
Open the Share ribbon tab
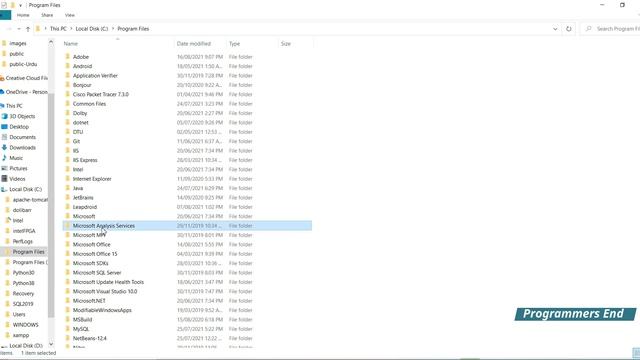click(47, 15)
